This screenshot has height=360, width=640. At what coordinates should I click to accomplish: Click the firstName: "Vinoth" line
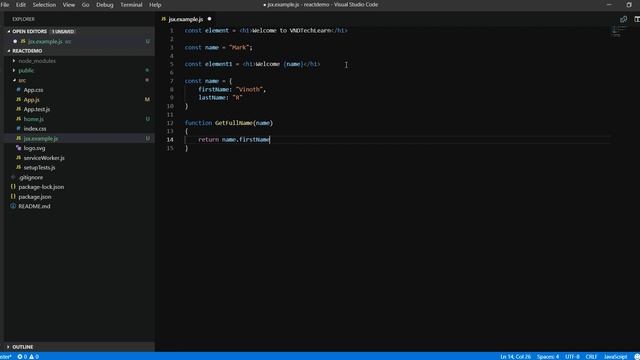click(x=232, y=89)
